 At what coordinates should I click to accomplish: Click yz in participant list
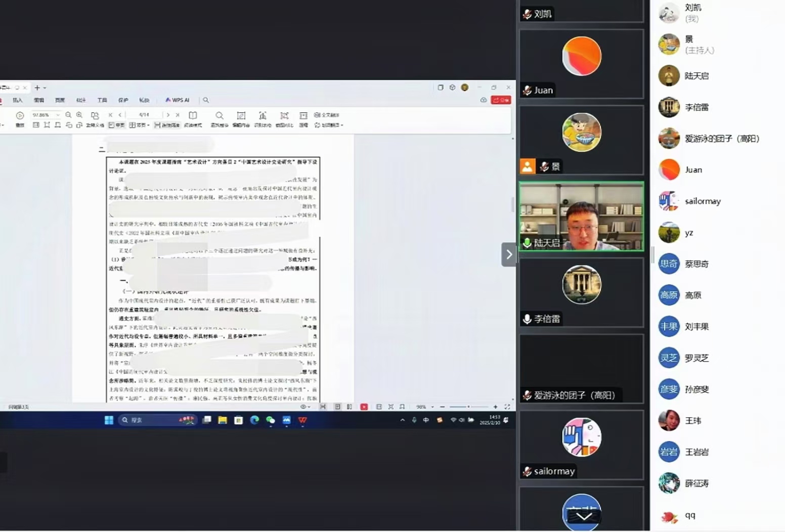717,232
